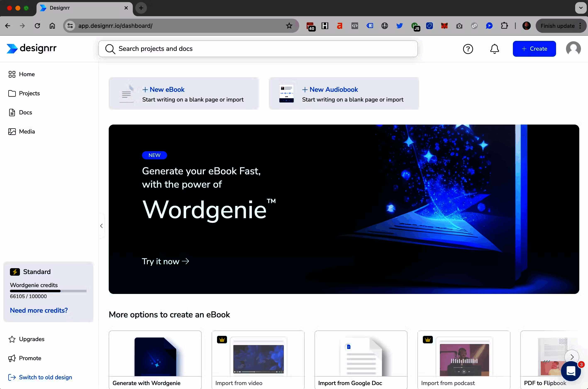Open the notifications bell

point(494,49)
